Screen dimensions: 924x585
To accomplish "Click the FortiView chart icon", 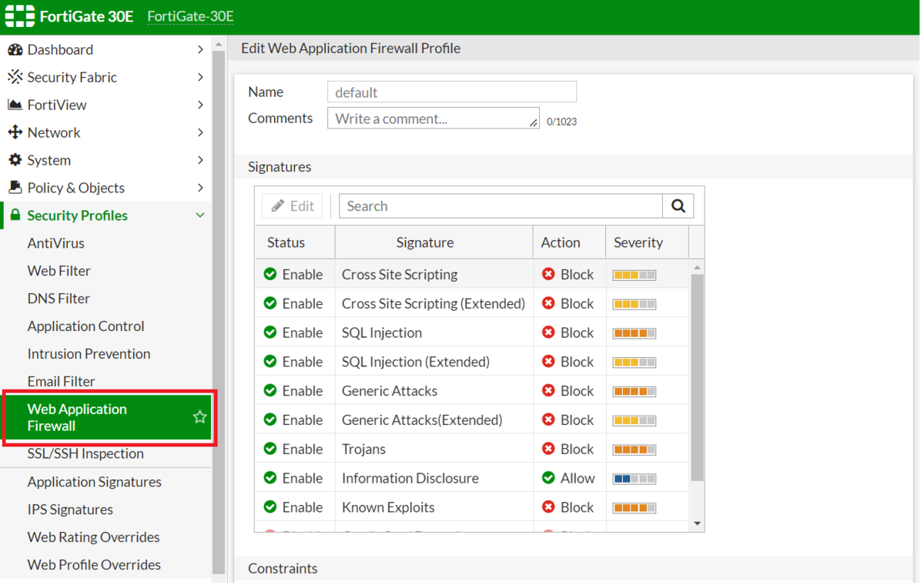I will 15,105.
